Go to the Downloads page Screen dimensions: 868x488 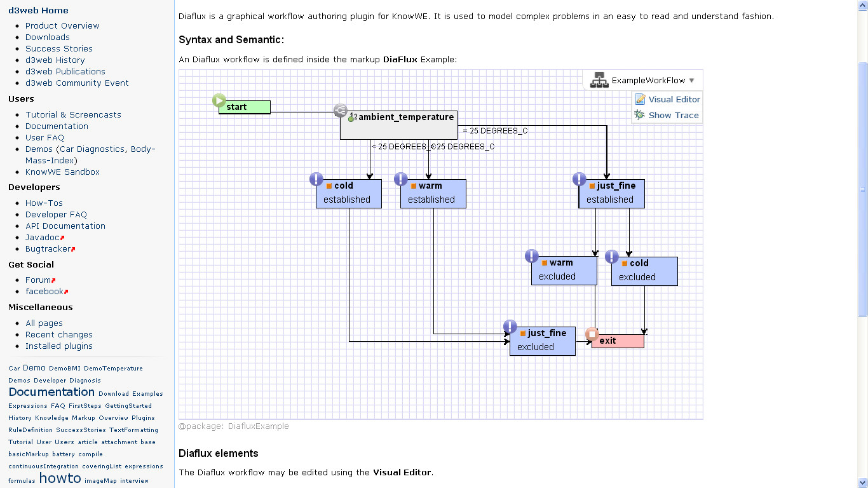tap(48, 37)
